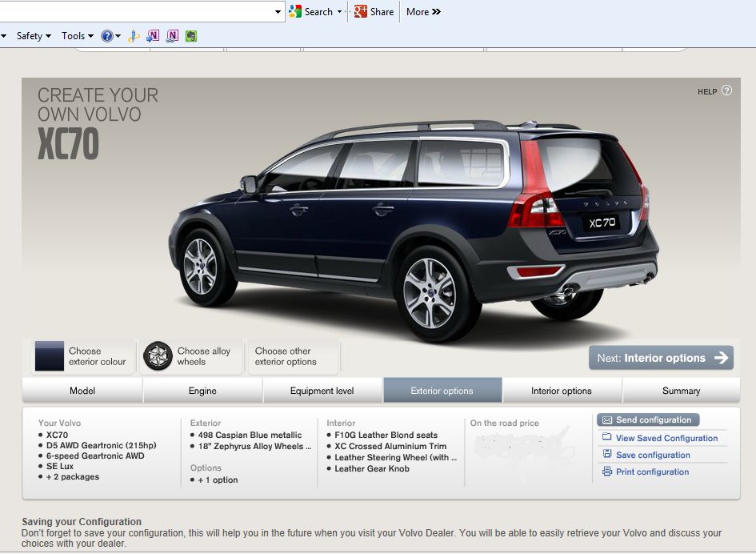Click the Send configuration button
The height and width of the screenshot is (554, 756).
tap(648, 420)
